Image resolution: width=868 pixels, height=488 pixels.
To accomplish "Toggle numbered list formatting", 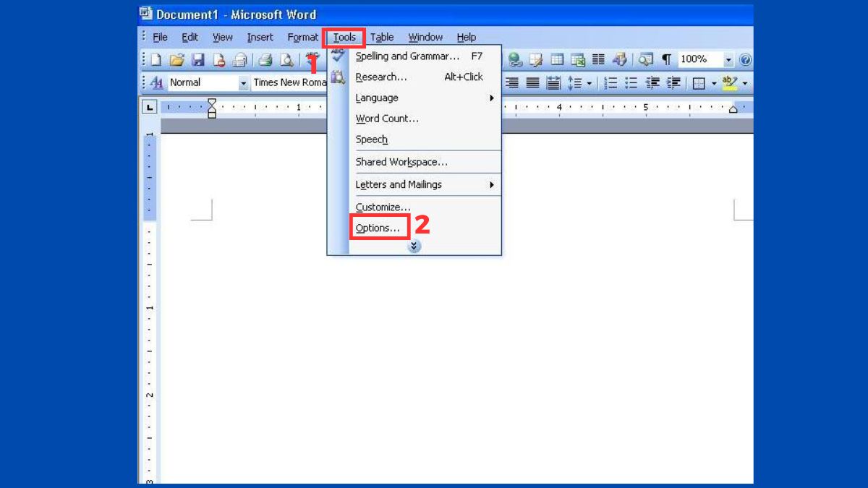I will pos(610,83).
